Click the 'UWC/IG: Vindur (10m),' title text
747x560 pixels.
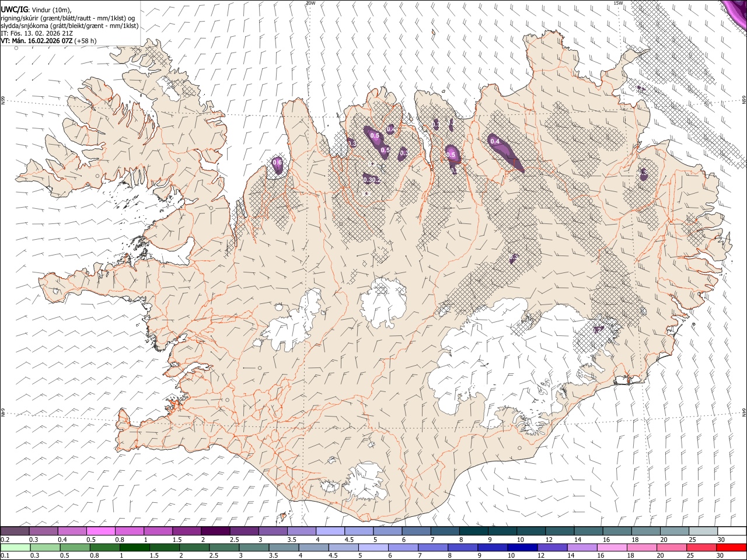36,10
